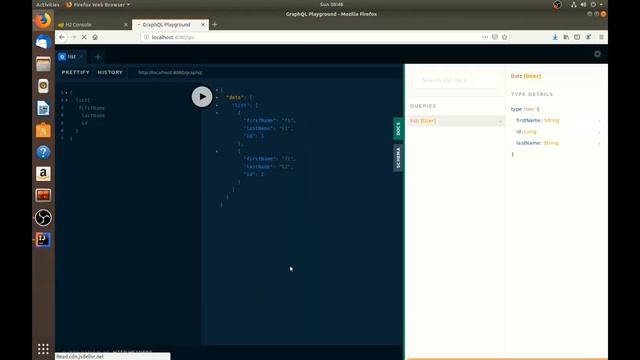Show applications grid

coord(43,349)
